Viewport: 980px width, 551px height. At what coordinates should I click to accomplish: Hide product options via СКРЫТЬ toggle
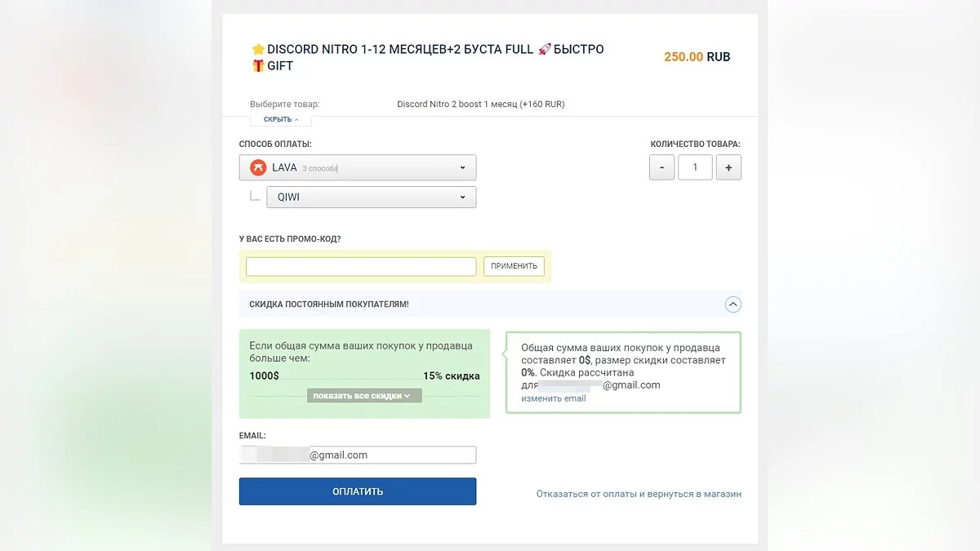281,119
